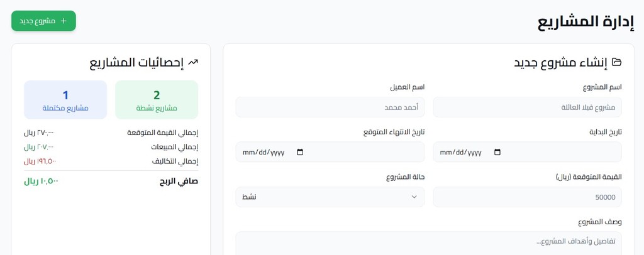
Task: Click the حالة المشروع field label
Action: 405,176
